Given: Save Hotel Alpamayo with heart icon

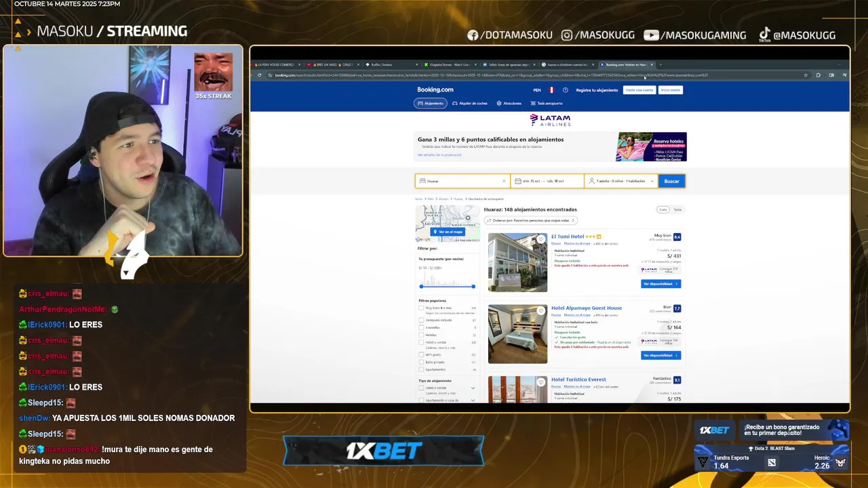Looking at the screenshot, I should [540, 311].
